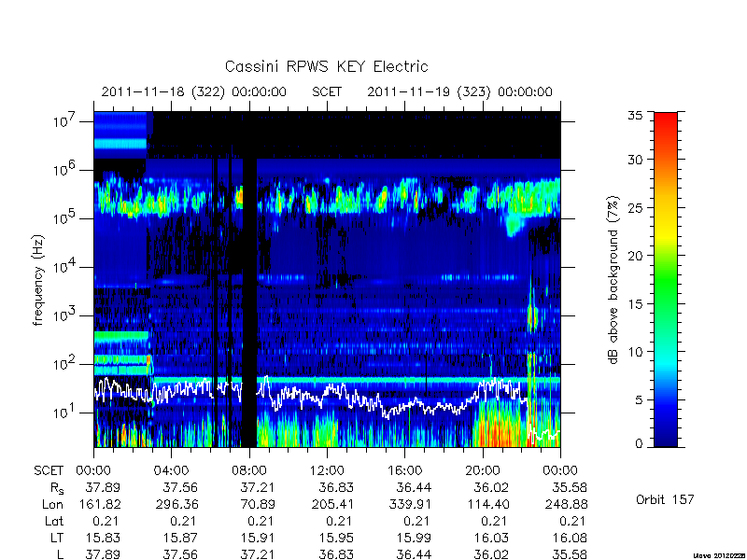This screenshot has width=747, height=560.
Task: Select longitude value "339.91"
Action: click(410, 504)
